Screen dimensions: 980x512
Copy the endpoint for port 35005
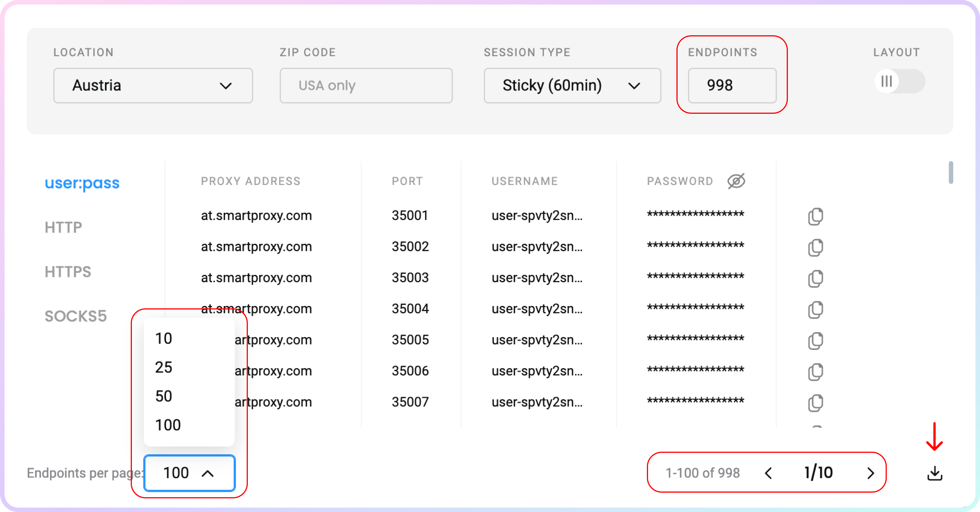[x=815, y=341]
